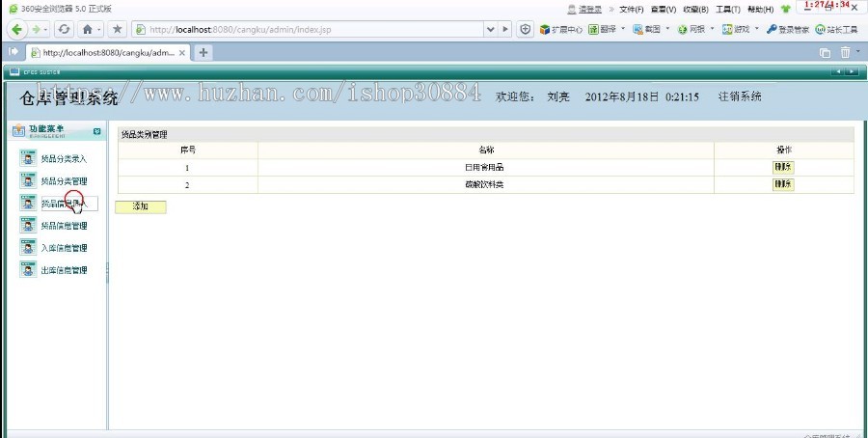The image size is (868, 438).
Task: Click the 游戏 games toolbar button
Action: click(x=736, y=29)
